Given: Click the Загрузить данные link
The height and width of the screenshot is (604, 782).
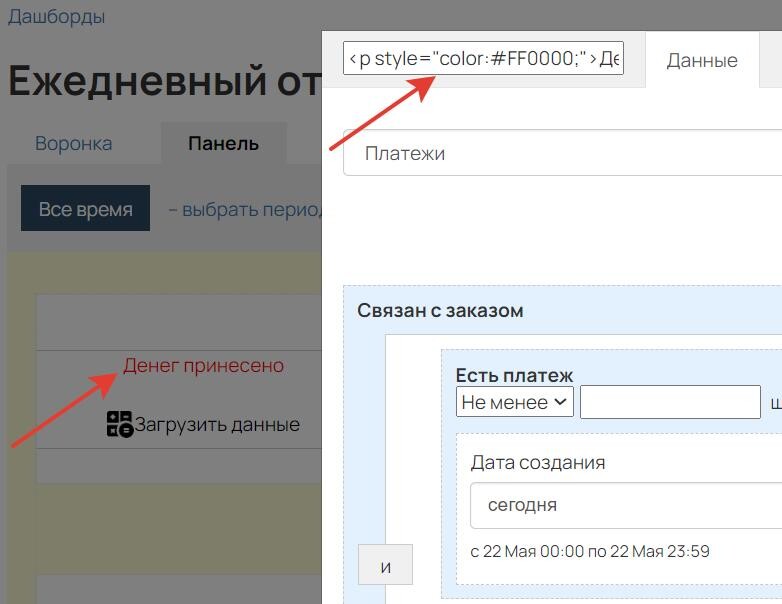Looking at the screenshot, I should pos(217,424).
